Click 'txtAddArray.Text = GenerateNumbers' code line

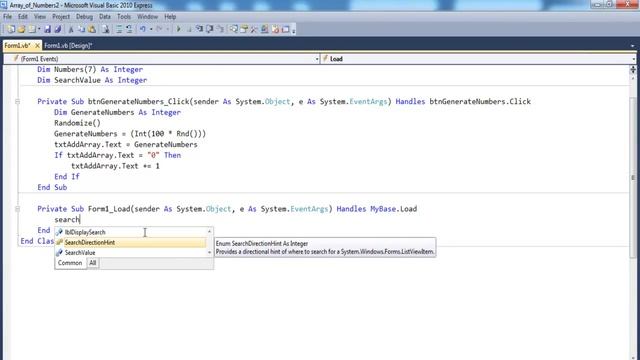click(x=126, y=144)
